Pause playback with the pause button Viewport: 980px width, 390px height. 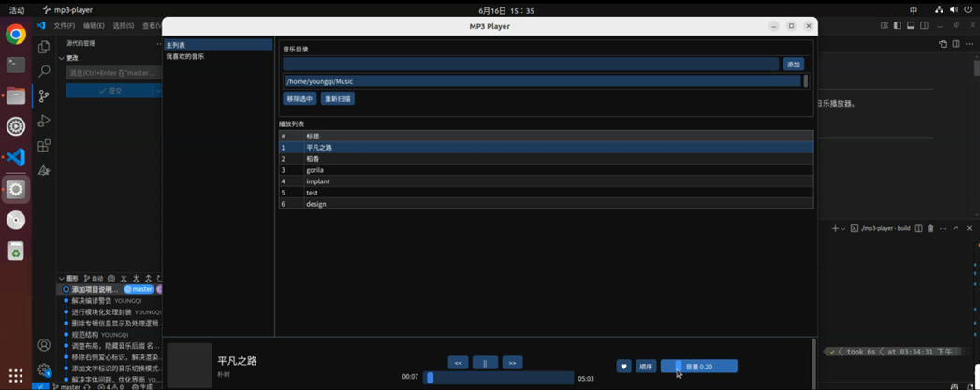point(485,363)
